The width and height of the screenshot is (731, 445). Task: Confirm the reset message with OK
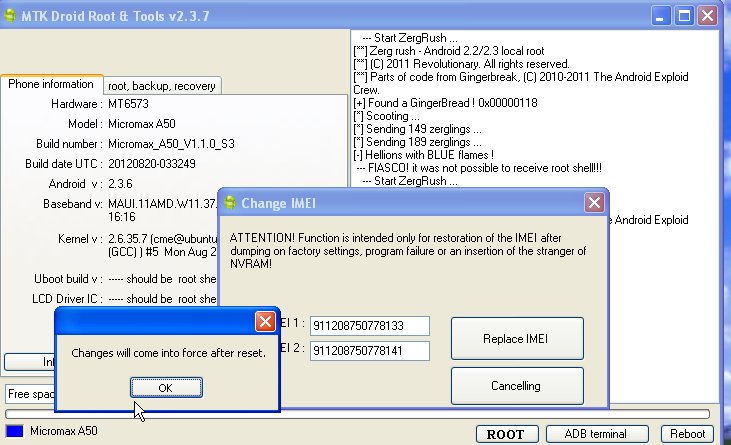(x=165, y=387)
